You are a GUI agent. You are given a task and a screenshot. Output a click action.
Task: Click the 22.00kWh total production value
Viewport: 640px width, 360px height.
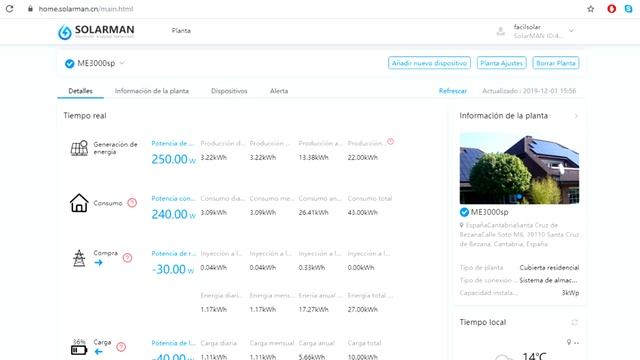[362, 158]
